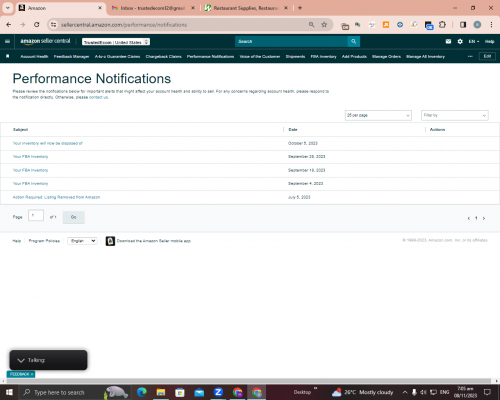Viewport: 500px width, 400px height.
Task: Click the Amazon Seller Central logo
Action: (x=45, y=41)
